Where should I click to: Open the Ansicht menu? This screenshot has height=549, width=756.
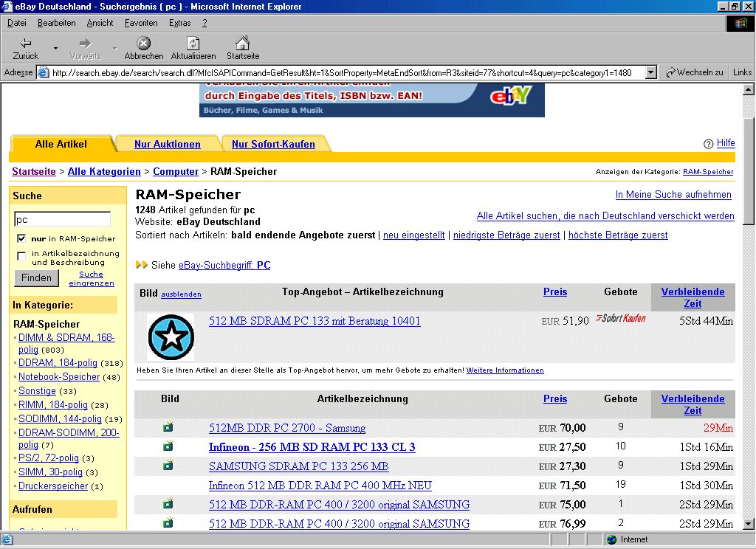point(100,23)
